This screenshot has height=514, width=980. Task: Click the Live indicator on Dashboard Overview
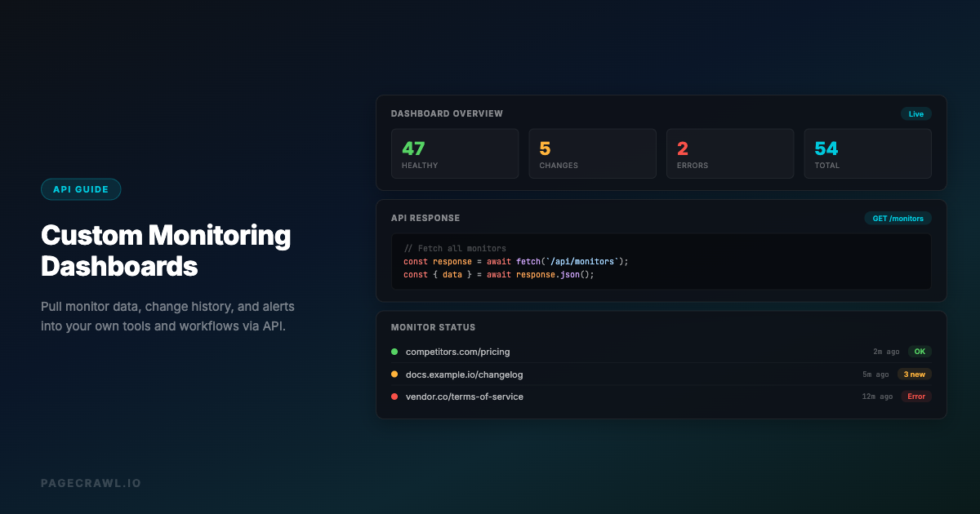(x=916, y=113)
